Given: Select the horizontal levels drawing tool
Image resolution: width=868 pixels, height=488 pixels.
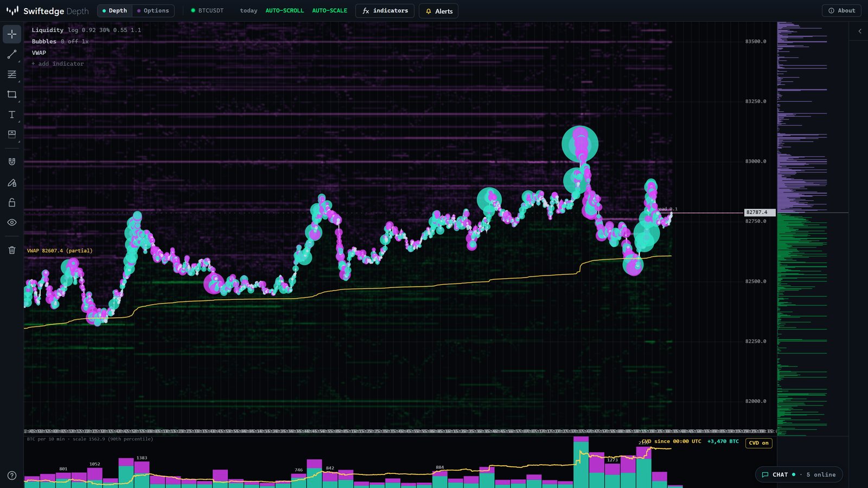Looking at the screenshot, I should coord(12,74).
